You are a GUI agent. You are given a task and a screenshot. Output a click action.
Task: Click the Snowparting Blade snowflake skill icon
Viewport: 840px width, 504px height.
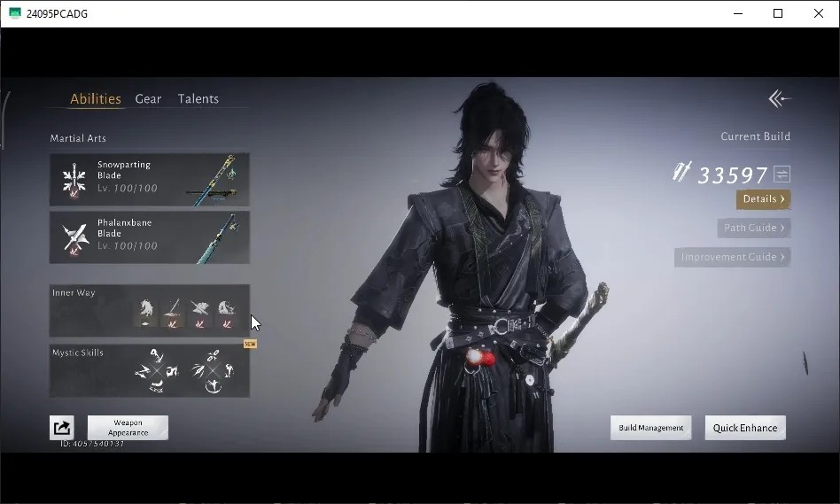pyautogui.click(x=74, y=180)
